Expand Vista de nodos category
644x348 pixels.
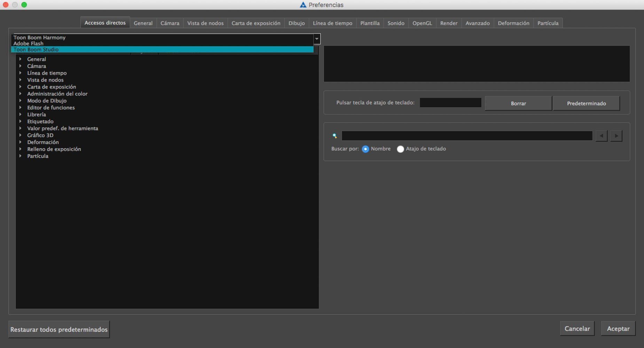pos(21,80)
